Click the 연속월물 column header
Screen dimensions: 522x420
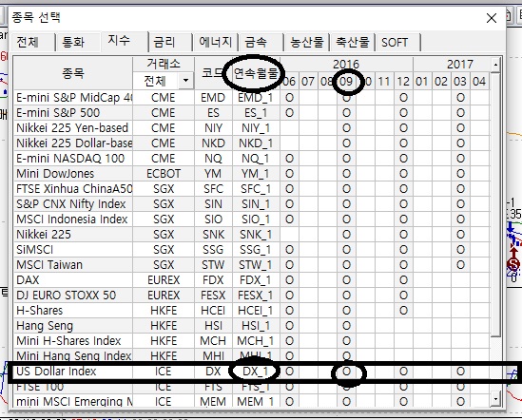point(256,73)
